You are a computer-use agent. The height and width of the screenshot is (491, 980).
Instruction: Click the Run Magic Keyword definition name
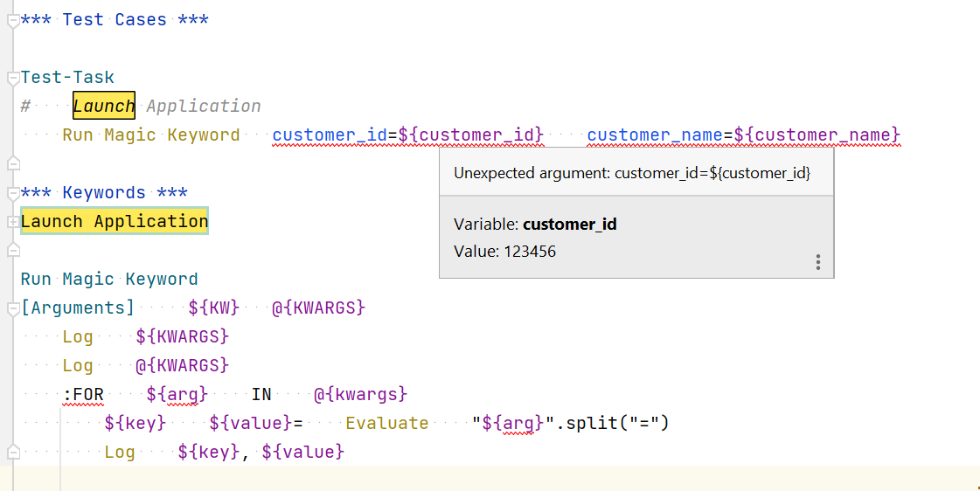coord(109,280)
